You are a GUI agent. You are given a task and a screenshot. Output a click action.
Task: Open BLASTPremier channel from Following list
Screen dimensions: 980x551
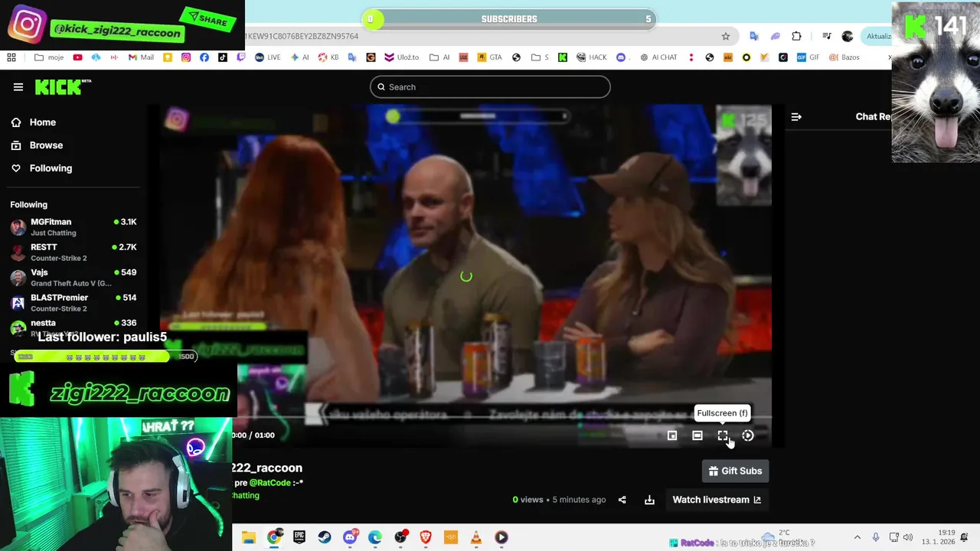(x=73, y=303)
